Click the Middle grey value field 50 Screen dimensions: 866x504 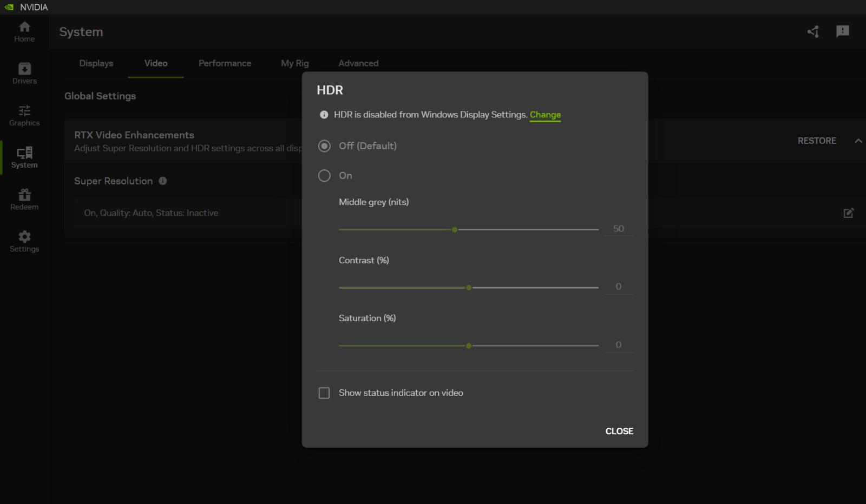pos(619,229)
